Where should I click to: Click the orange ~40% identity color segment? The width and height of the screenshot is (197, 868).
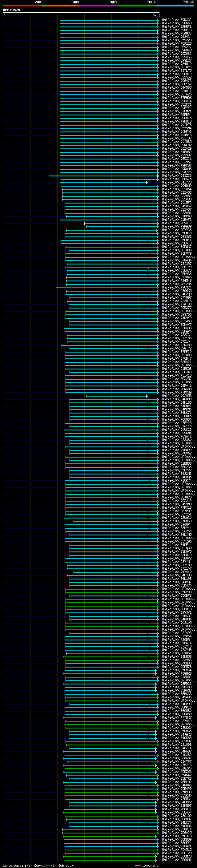pos(60,6)
